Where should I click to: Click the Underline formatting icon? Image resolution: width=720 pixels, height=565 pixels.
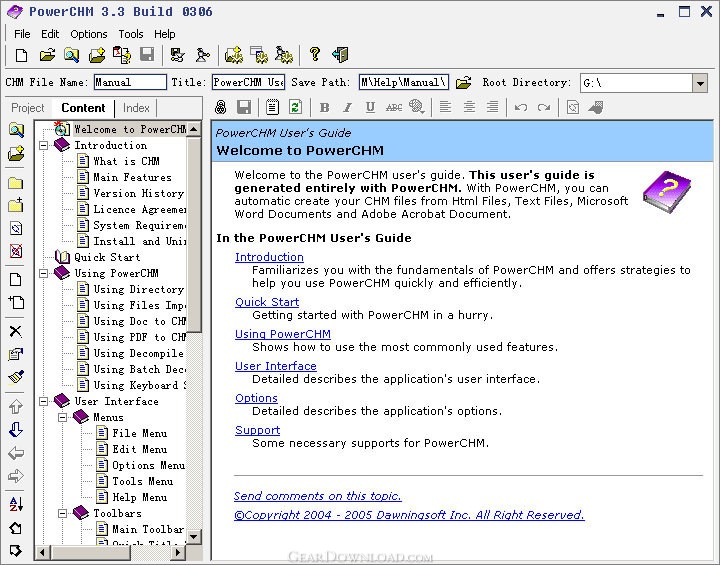click(x=370, y=107)
